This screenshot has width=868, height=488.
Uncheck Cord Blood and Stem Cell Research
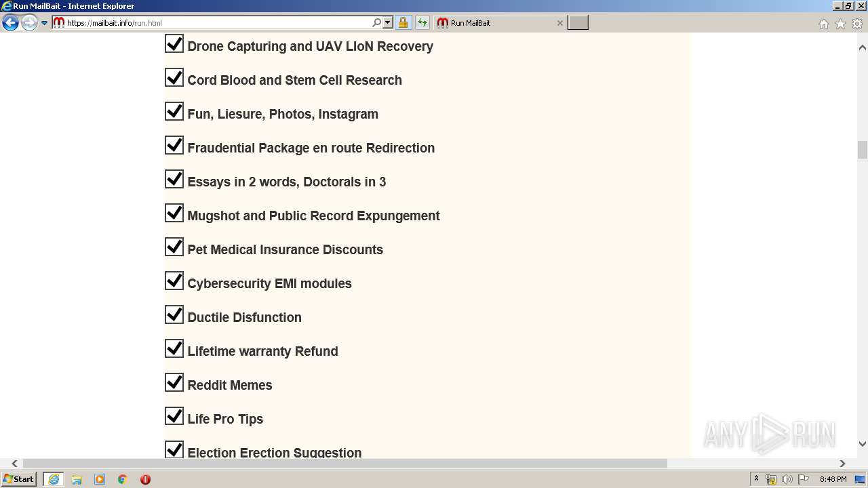[x=174, y=78]
